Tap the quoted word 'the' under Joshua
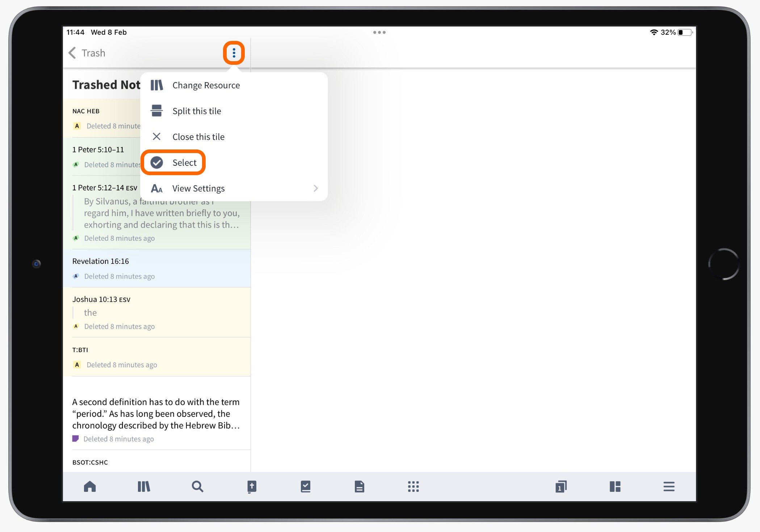760x532 pixels. tap(90, 312)
